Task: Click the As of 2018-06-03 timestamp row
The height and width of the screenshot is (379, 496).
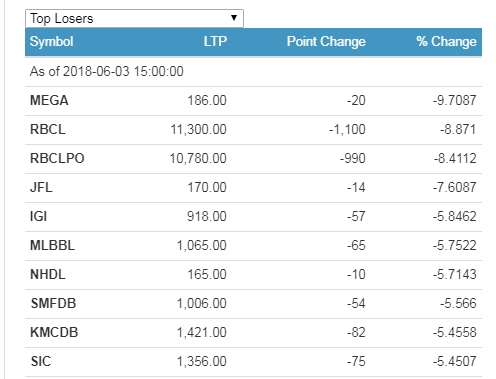Action: [253, 72]
